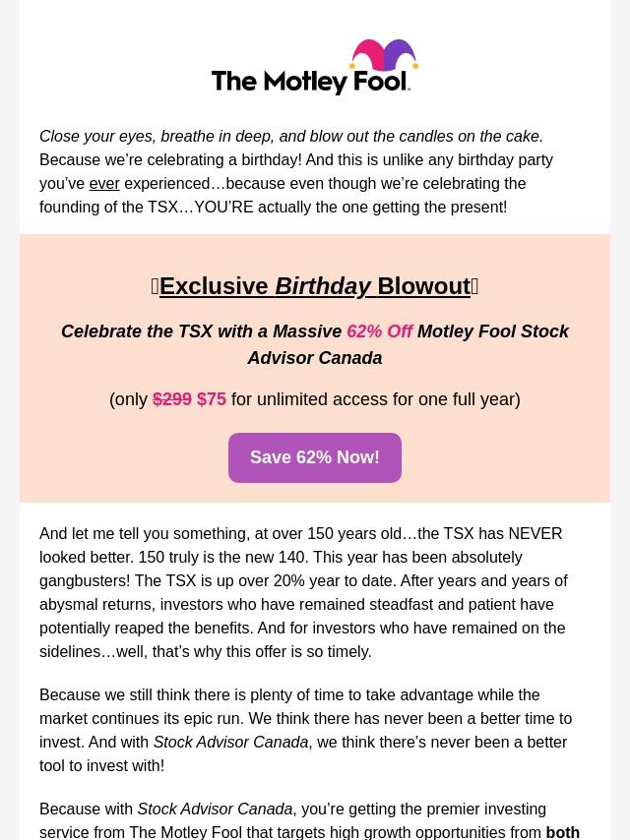Click "Stock Advisor Canada" after "And with"
Image resolution: width=630 pixels, height=840 pixels.
click(x=230, y=743)
